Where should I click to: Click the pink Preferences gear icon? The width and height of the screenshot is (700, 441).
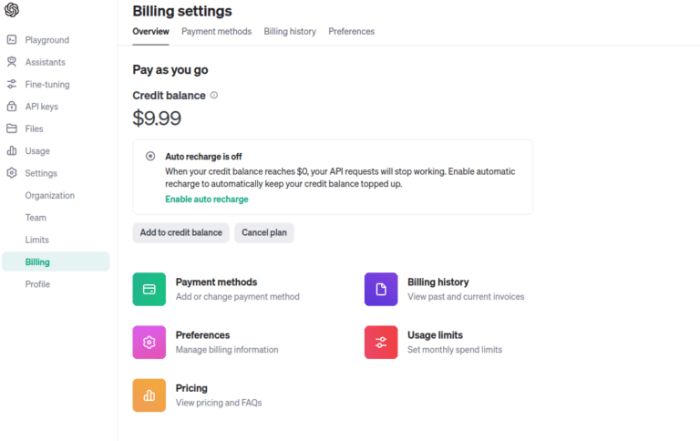149,342
